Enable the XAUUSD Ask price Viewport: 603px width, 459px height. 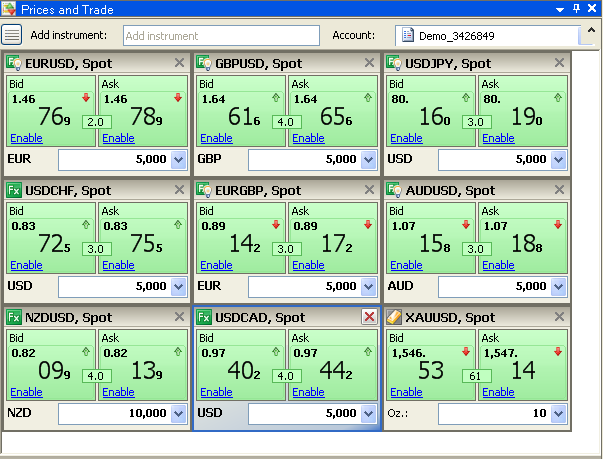point(498,392)
